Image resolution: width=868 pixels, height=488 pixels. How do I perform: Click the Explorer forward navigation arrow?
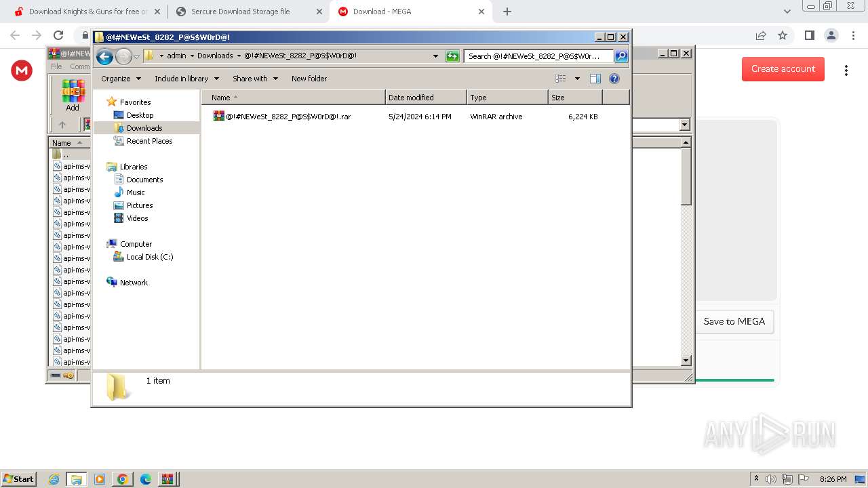(123, 56)
